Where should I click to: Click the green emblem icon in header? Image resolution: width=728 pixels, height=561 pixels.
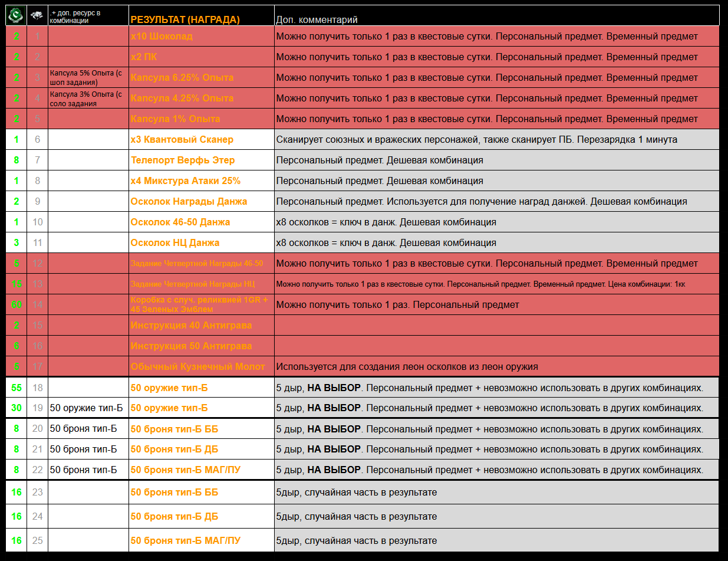[x=16, y=16]
